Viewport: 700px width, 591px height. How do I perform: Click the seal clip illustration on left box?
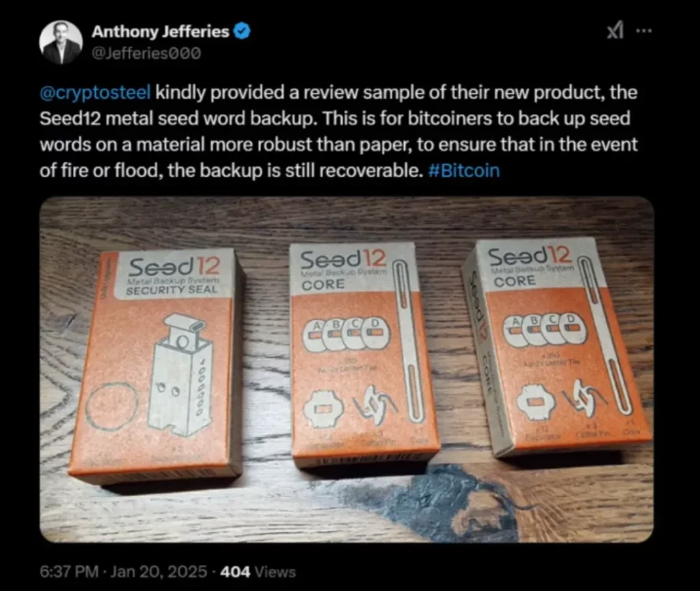tap(178, 374)
